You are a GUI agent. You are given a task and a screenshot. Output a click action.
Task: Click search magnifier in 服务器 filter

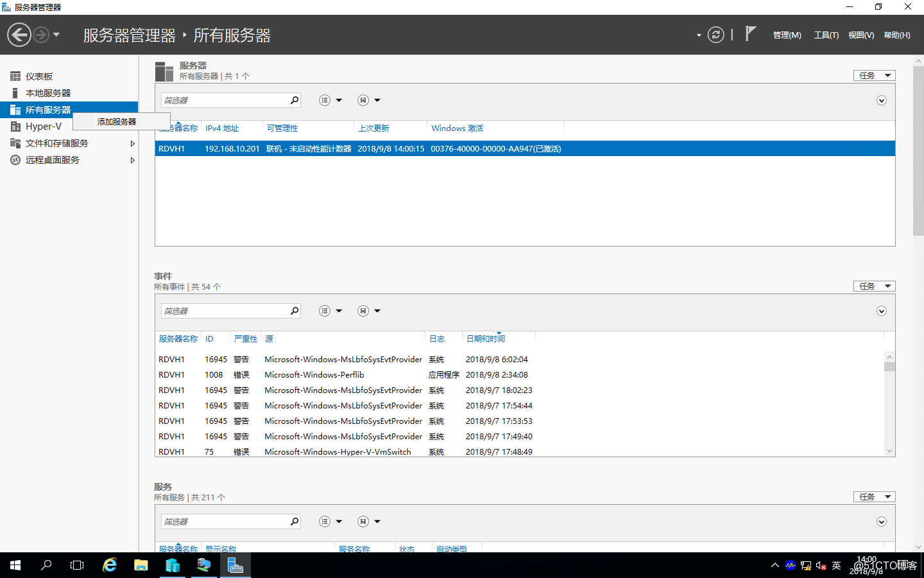click(x=295, y=100)
